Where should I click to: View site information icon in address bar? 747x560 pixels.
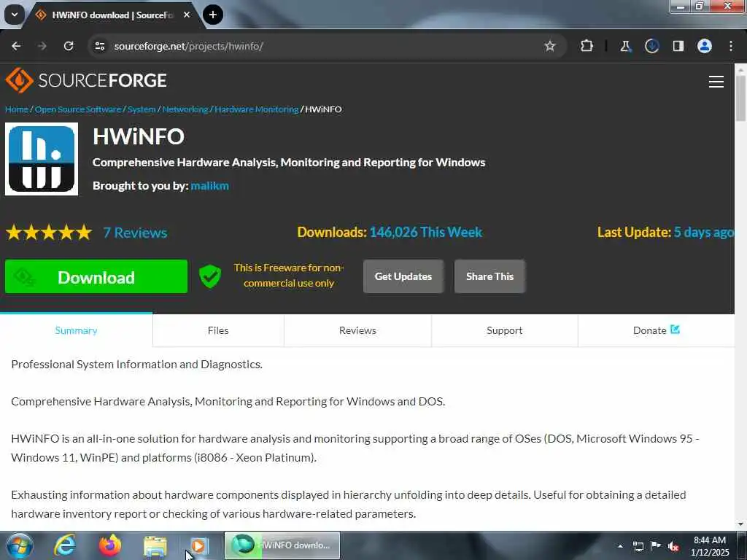coord(99,46)
